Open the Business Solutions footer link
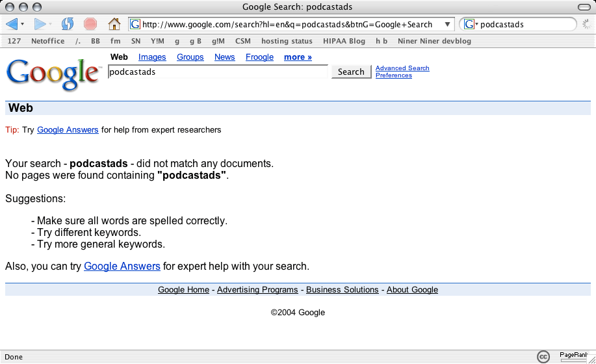The height and width of the screenshot is (364, 596). [342, 290]
